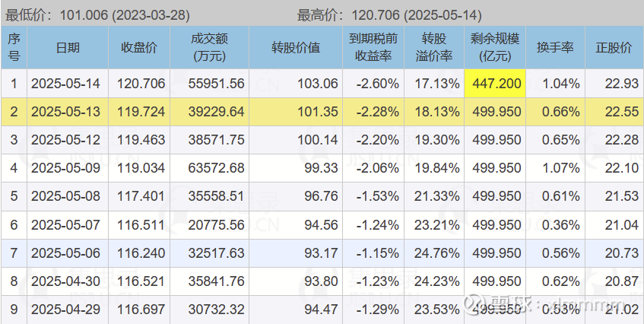644x324 pixels.
Task: Click the 2025-05-14 date cell
Action: pos(67,84)
